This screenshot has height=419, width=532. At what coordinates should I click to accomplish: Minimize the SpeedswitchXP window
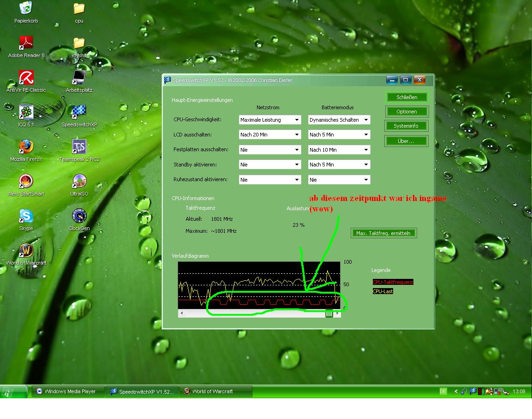(392, 80)
